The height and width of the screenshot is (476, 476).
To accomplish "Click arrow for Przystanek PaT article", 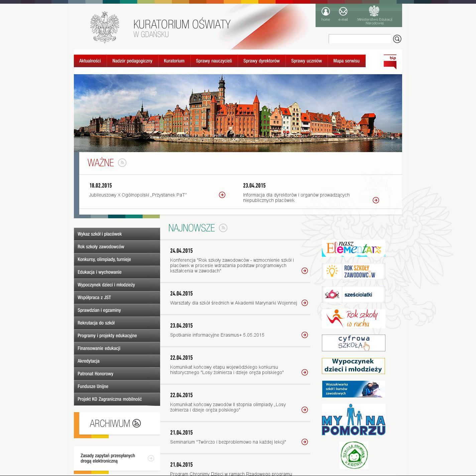I will coord(222,195).
